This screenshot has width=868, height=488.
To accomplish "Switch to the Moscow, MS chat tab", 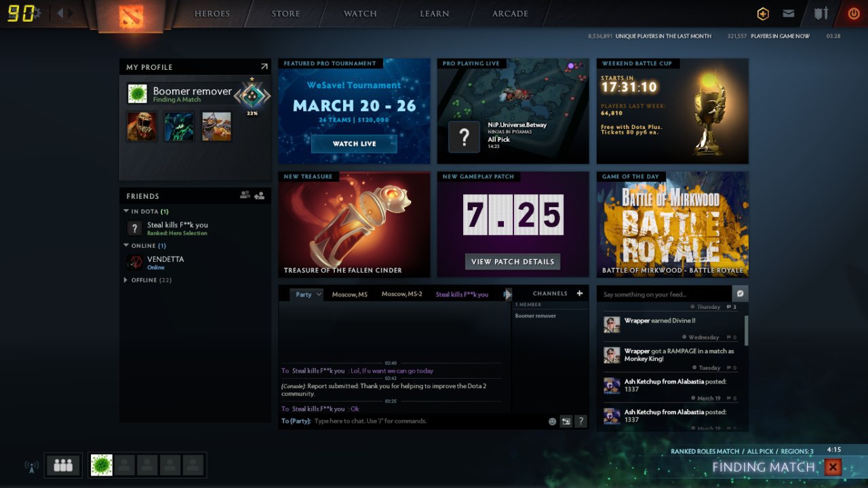I will tap(350, 295).
